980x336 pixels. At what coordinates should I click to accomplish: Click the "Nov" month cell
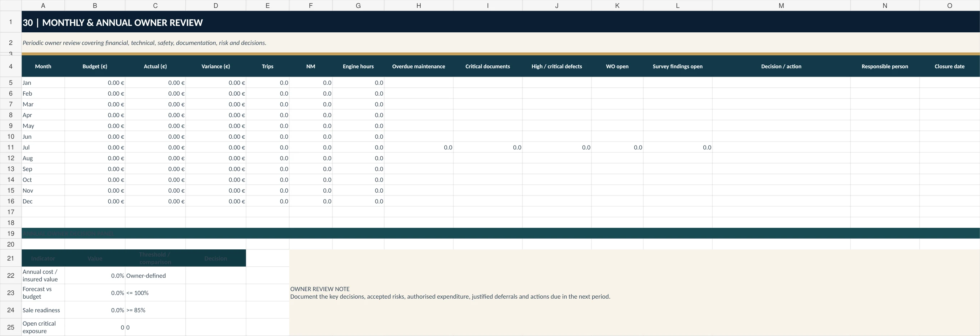coord(43,190)
